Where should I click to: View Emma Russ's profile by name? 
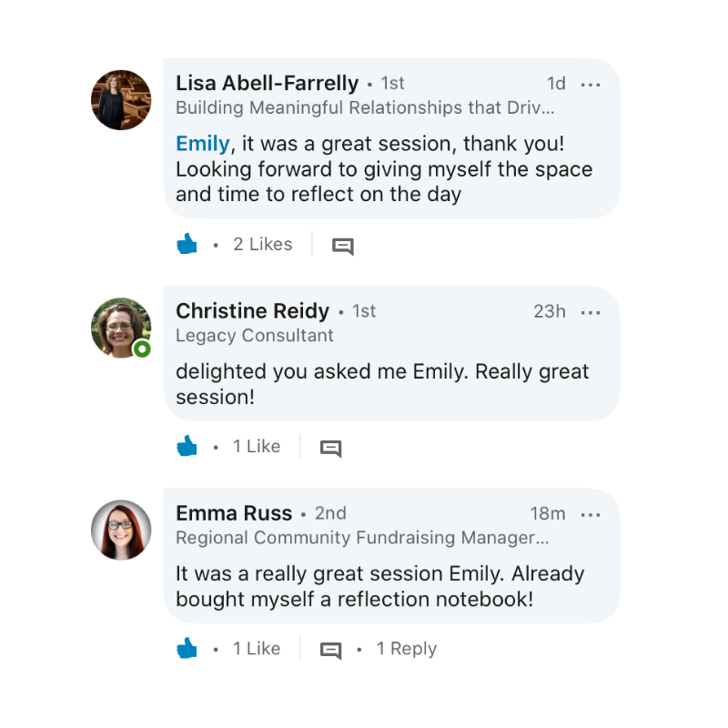point(234,513)
